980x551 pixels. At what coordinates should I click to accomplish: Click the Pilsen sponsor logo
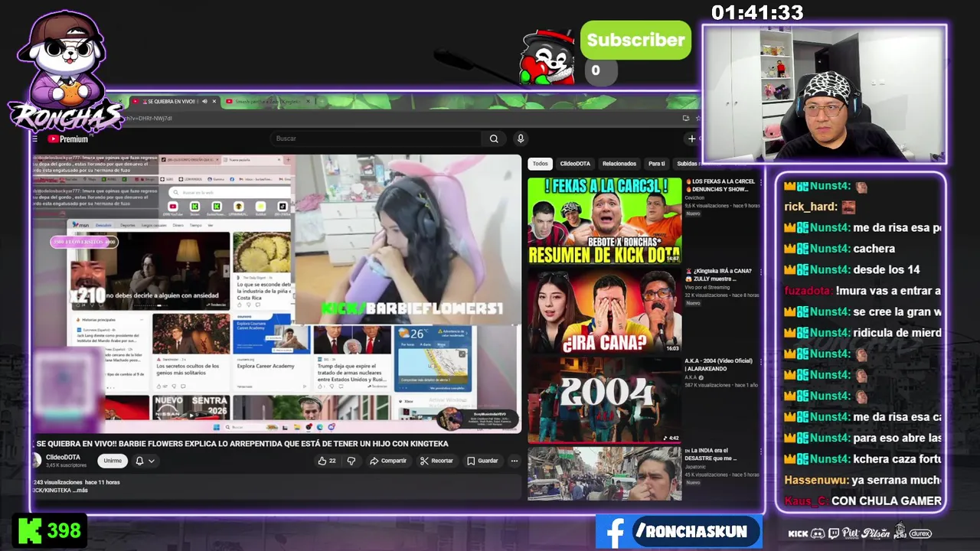(877, 533)
